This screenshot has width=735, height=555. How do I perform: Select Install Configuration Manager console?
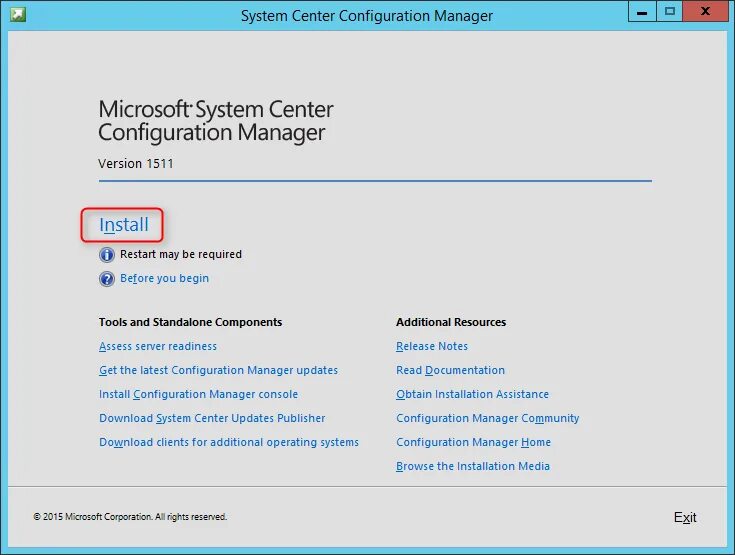click(198, 395)
